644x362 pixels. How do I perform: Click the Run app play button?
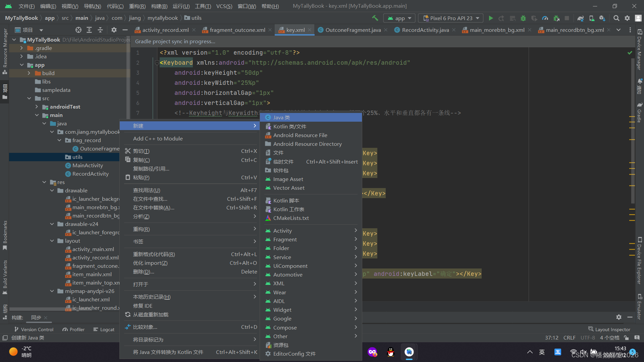click(x=491, y=18)
